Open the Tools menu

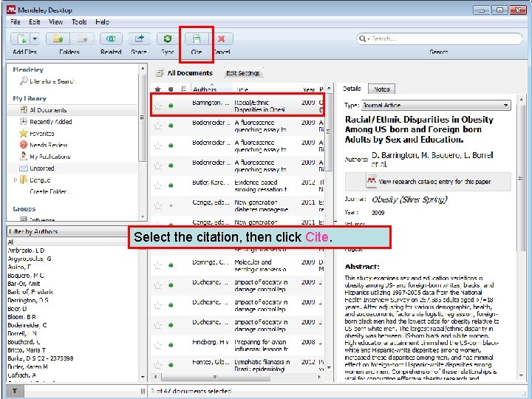click(79, 22)
